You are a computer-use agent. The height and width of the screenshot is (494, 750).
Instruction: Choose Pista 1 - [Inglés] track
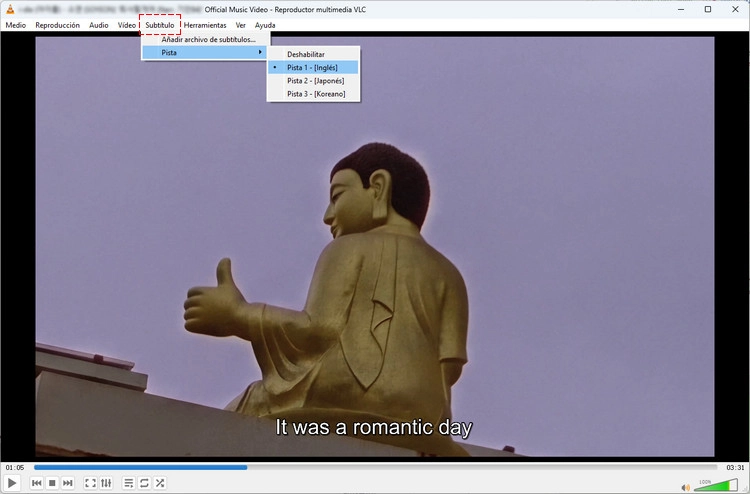pyautogui.click(x=313, y=67)
